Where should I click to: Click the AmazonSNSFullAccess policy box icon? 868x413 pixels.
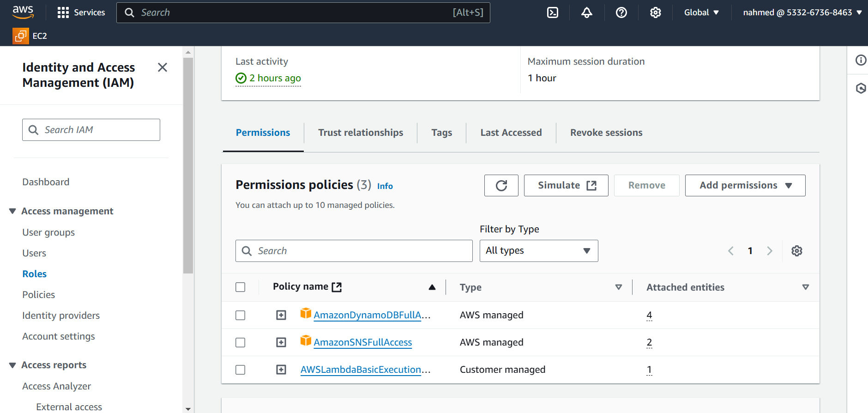click(306, 341)
